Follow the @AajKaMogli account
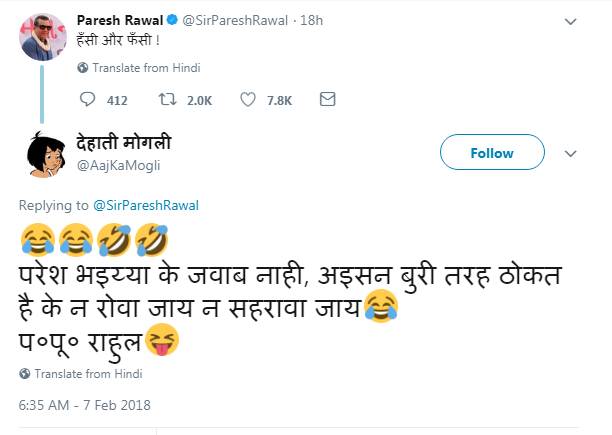The height and width of the screenshot is (435, 612). click(x=492, y=152)
